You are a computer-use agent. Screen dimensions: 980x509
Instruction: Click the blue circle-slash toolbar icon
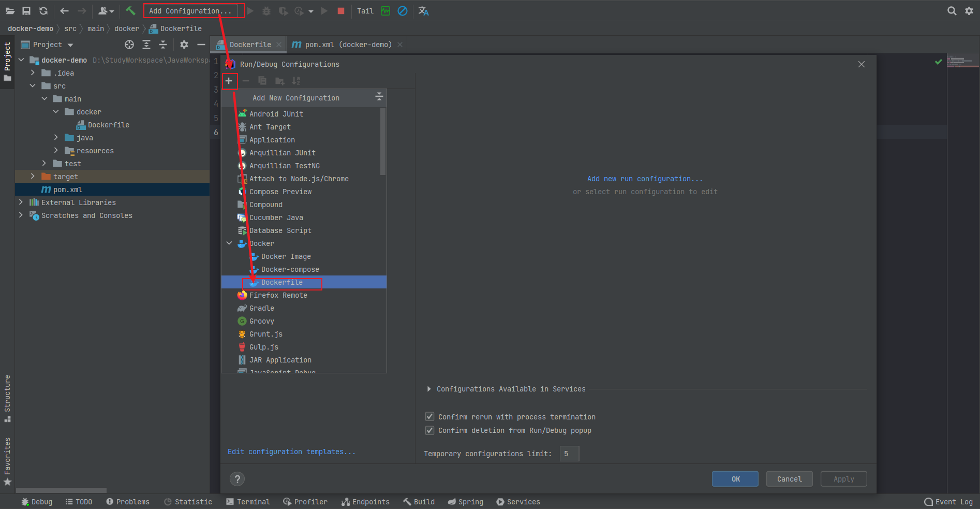click(x=403, y=11)
